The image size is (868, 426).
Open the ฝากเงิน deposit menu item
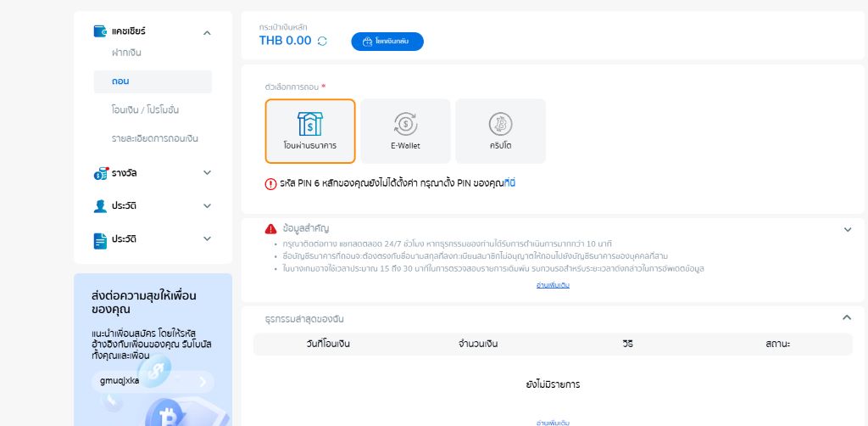126,53
